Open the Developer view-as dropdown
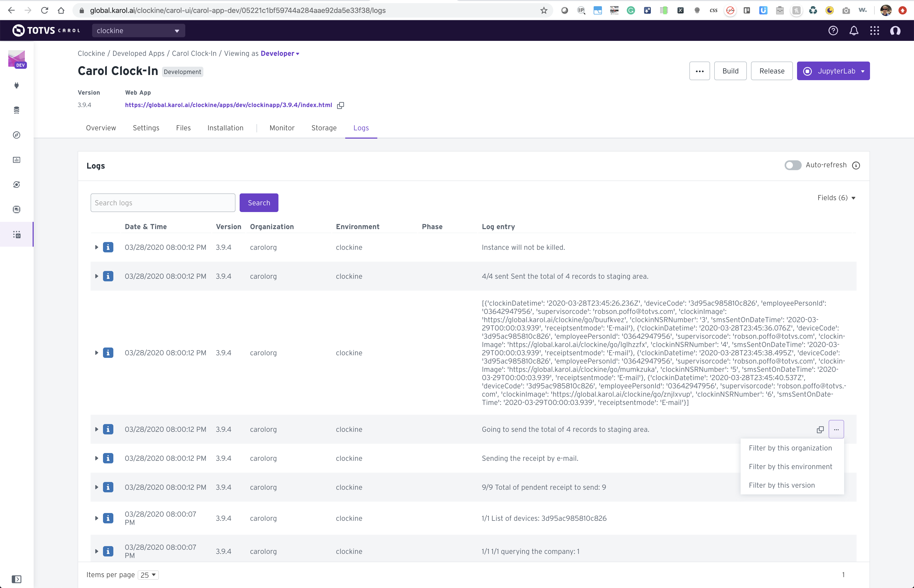Screen dimensions: 914x588 [x=280, y=54]
